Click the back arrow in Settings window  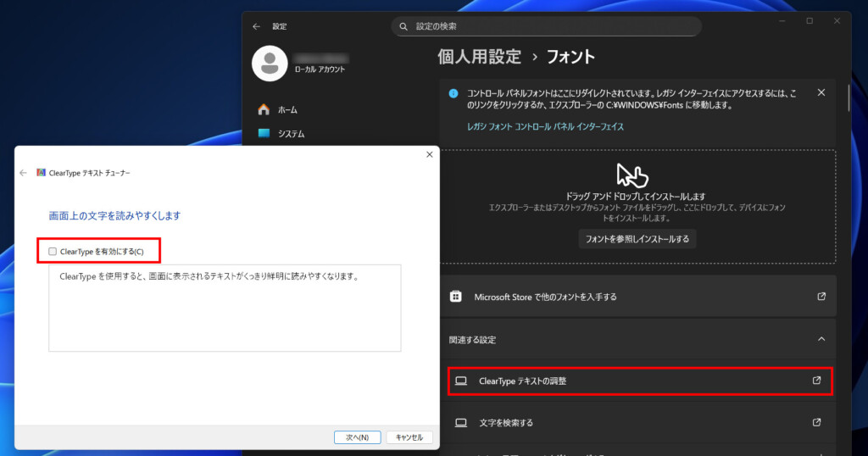coord(256,26)
